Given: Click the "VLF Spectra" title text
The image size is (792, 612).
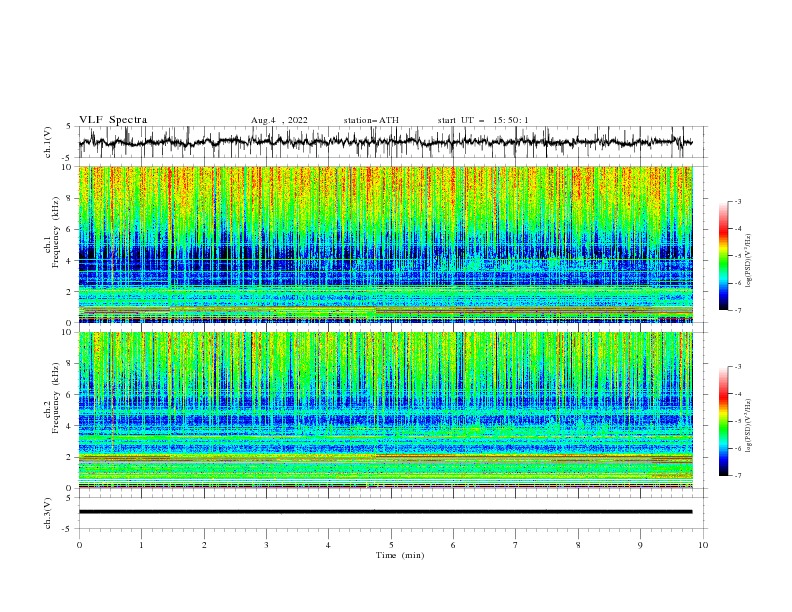Looking at the screenshot, I should click(113, 120).
